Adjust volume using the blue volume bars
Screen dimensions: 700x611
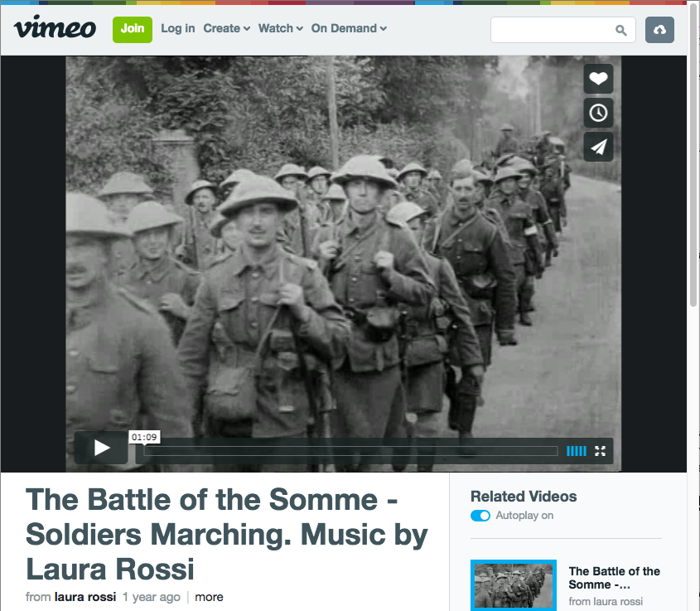click(x=577, y=451)
